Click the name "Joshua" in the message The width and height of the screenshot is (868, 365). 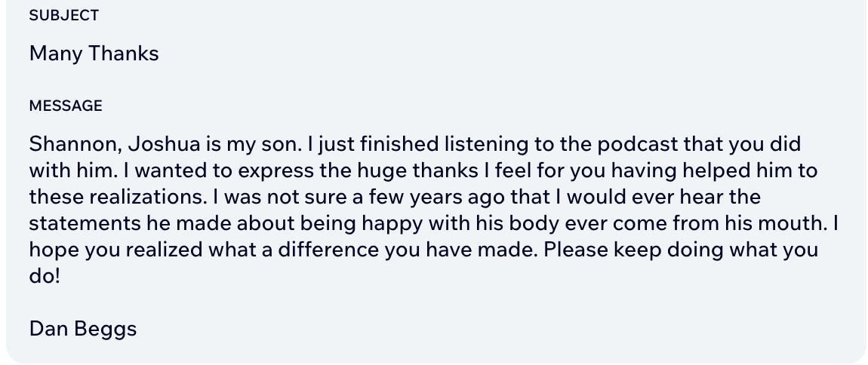coord(164,144)
